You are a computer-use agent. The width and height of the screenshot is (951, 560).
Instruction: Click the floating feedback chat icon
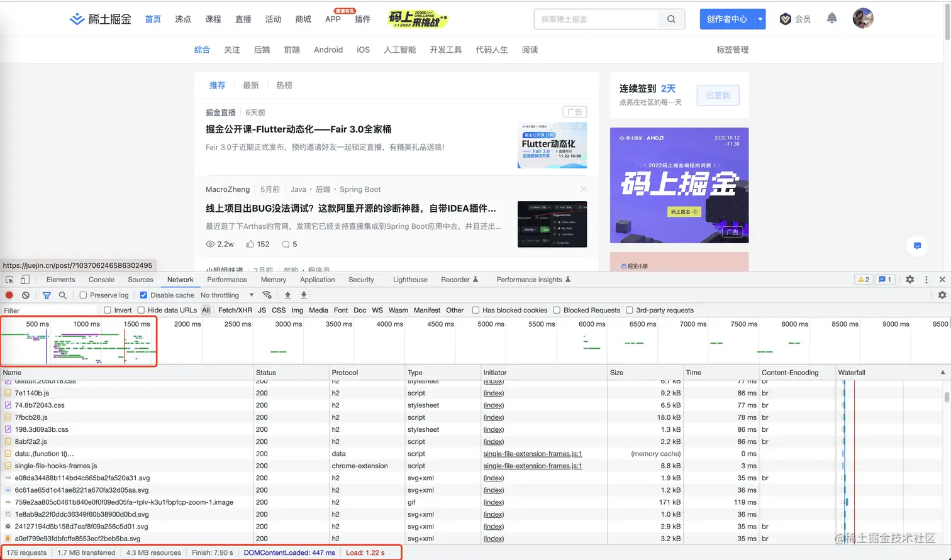point(917,246)
